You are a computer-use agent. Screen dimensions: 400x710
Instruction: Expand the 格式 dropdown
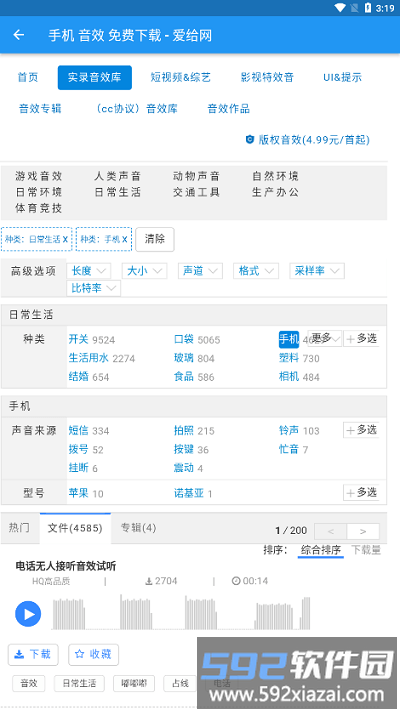(256, 271)
